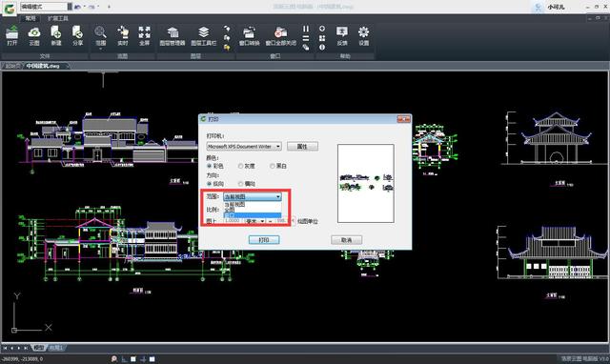
Task: Click the 窗口转换 window switch icon
Action: 250,35
